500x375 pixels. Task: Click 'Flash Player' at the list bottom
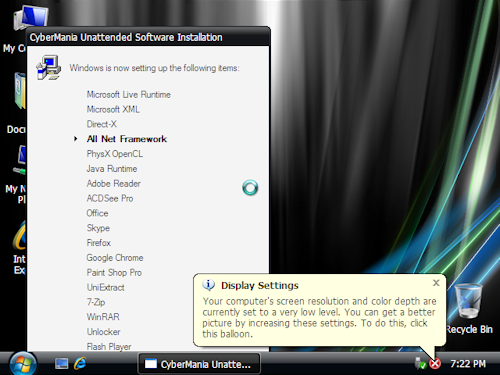tap(109, 347)
